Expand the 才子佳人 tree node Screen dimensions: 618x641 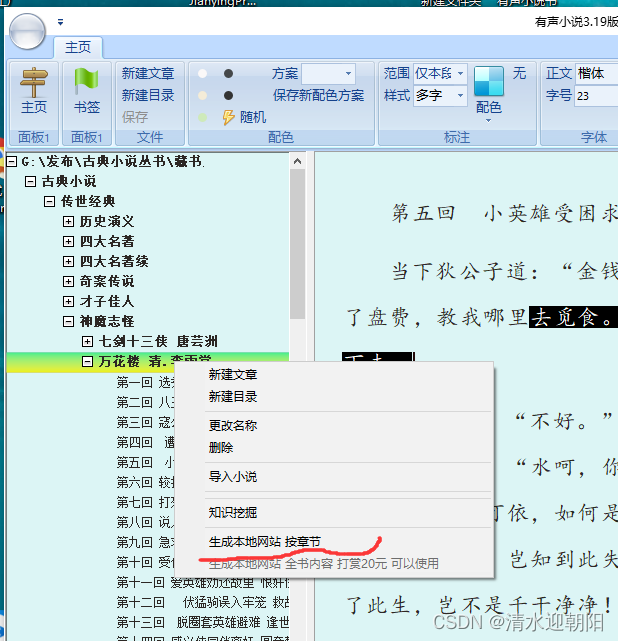tap(68, 301)
